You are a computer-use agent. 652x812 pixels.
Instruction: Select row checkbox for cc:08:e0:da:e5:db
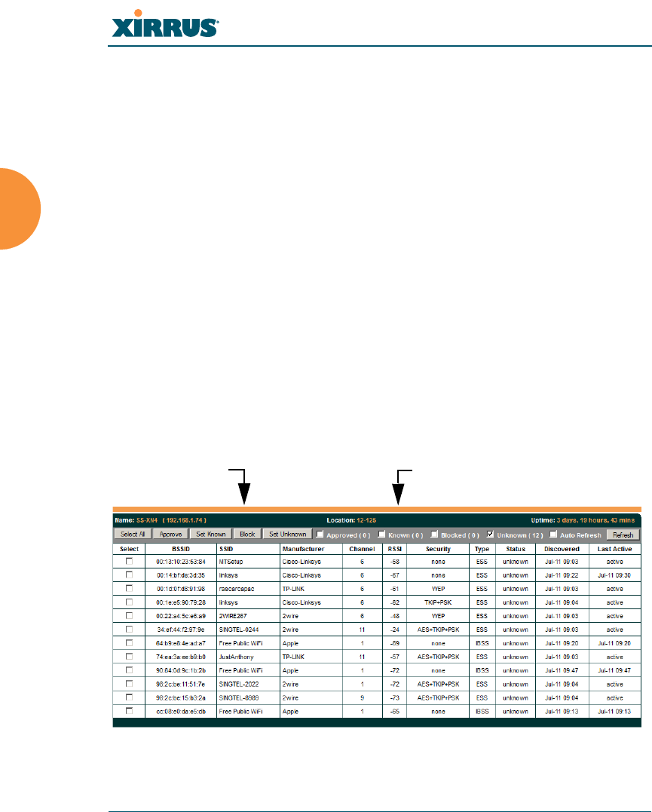(129, 711)
